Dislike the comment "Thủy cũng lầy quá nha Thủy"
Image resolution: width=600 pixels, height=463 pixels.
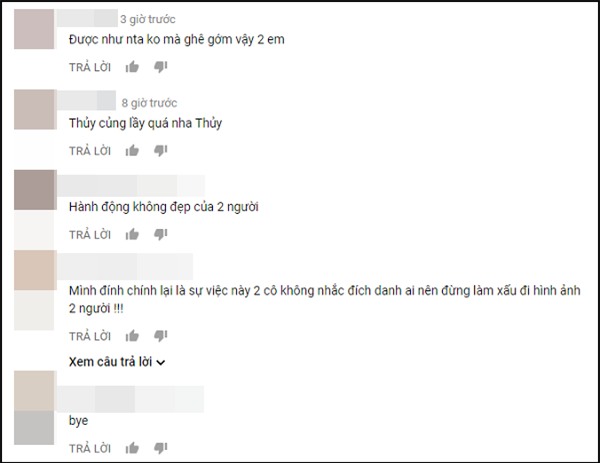click(x=161, y=151)
